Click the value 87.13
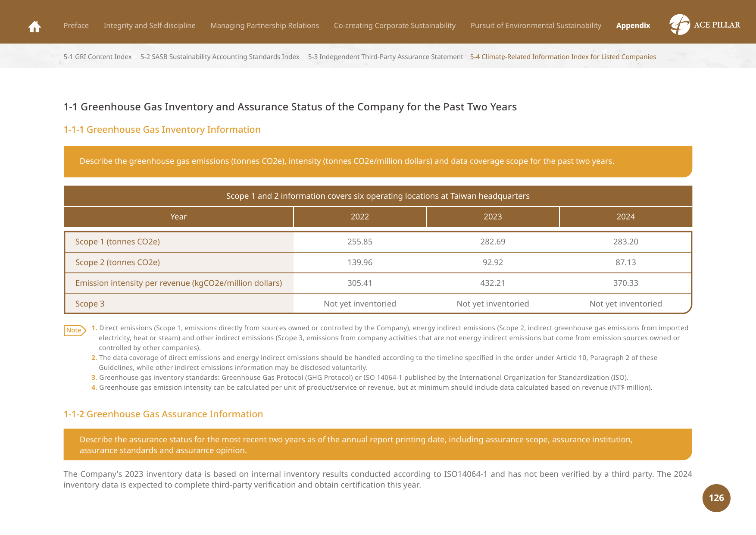This screenshot has width=756, height=535. pyautogui.click(x=626, y=263)
